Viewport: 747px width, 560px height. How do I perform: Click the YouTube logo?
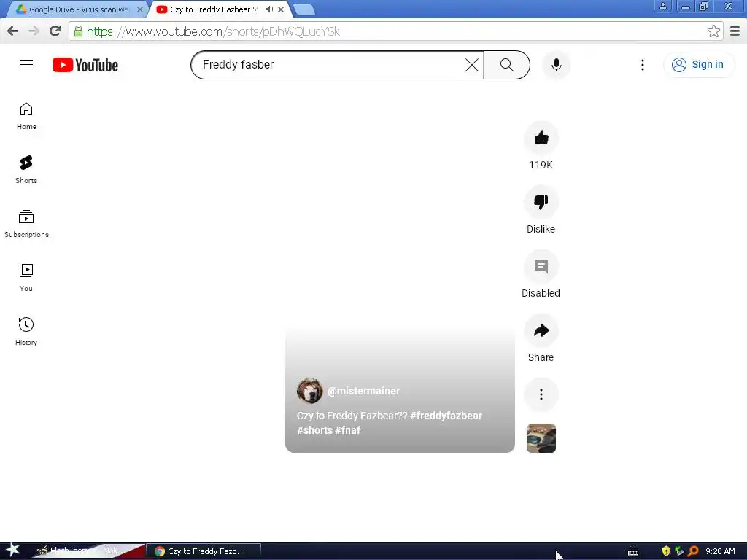pos(85,65)
